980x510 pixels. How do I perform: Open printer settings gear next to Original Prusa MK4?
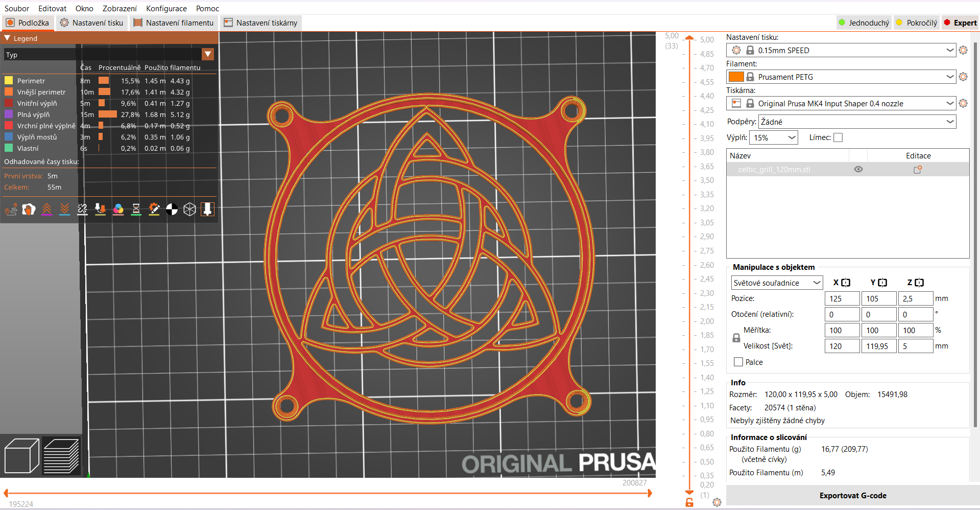coord(963,103)
